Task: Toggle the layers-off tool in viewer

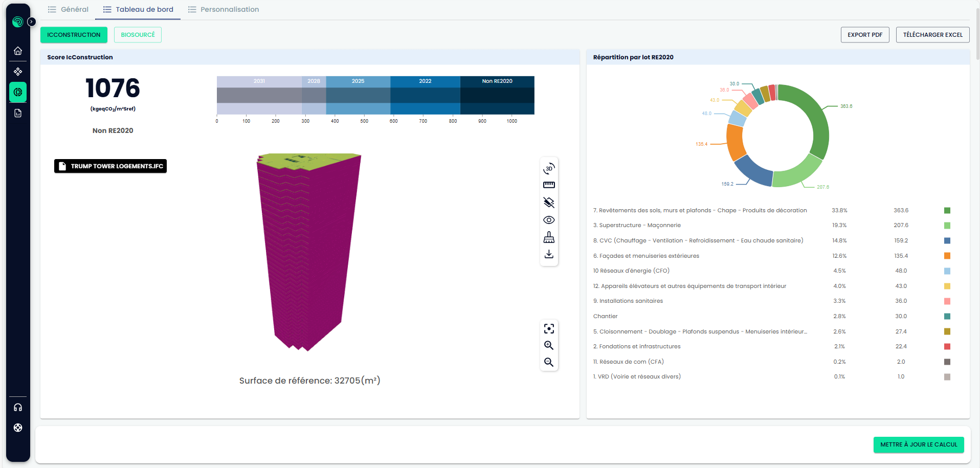Action: (549, 203)
